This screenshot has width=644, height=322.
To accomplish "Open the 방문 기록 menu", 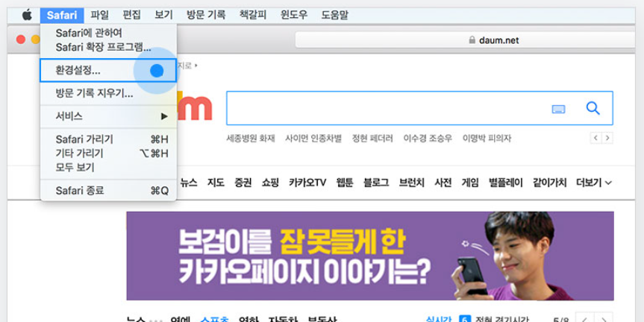I will 206,15.
